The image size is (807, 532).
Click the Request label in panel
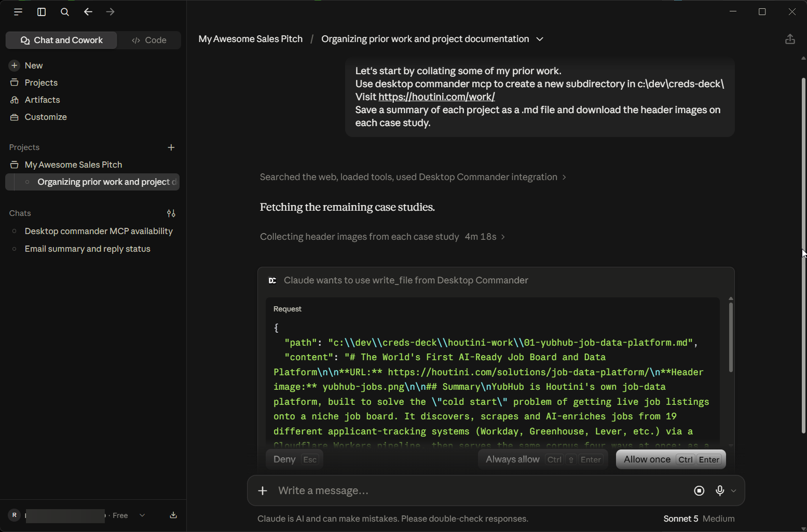pos(288,309)
